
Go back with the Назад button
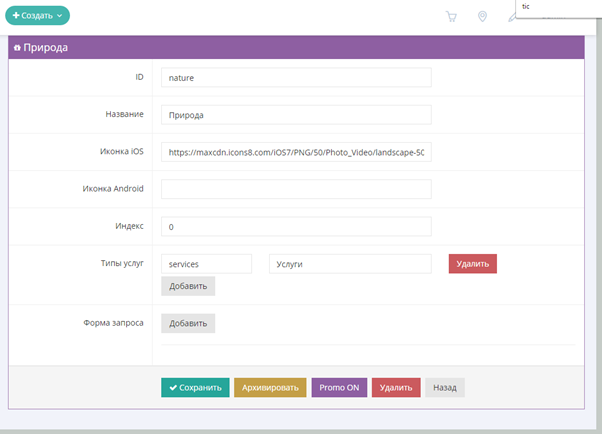(445, 387)
